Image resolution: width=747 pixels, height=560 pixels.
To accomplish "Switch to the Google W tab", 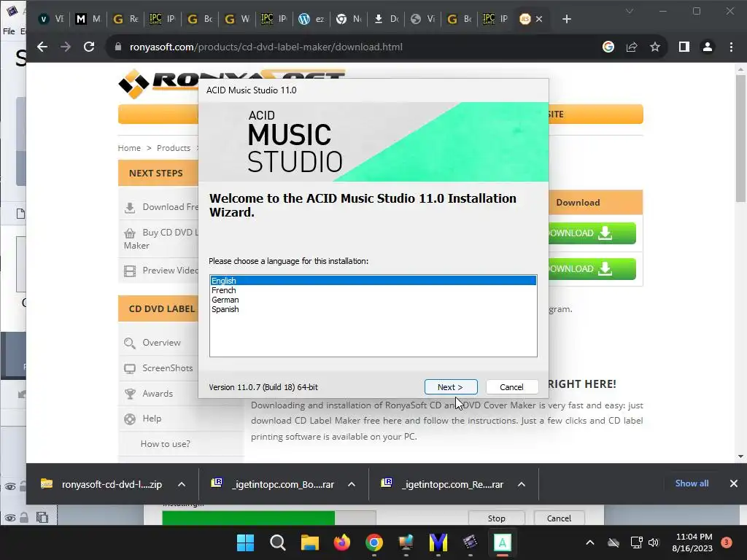I will tap(237, 19).
